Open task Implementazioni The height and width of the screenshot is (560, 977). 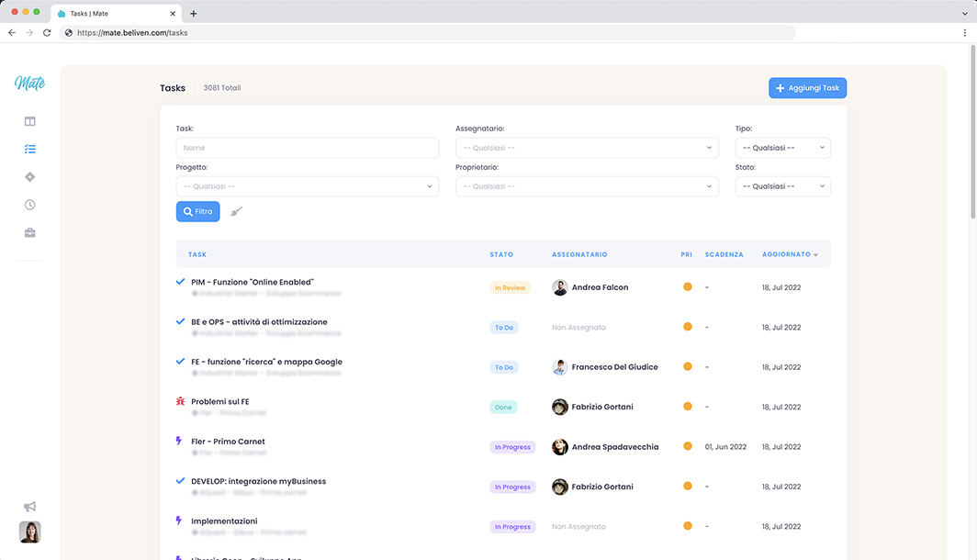pyautogui.click(x=224, y=521)
